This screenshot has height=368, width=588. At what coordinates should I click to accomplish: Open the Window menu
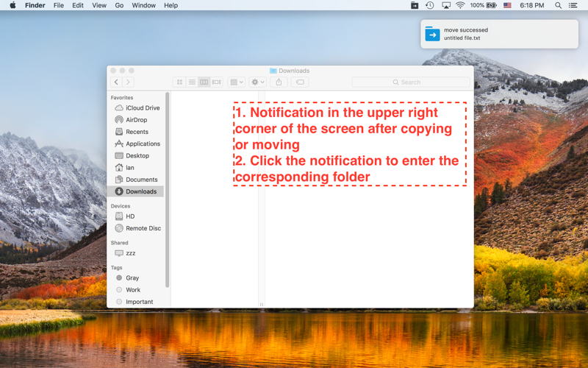pos(143,5)
